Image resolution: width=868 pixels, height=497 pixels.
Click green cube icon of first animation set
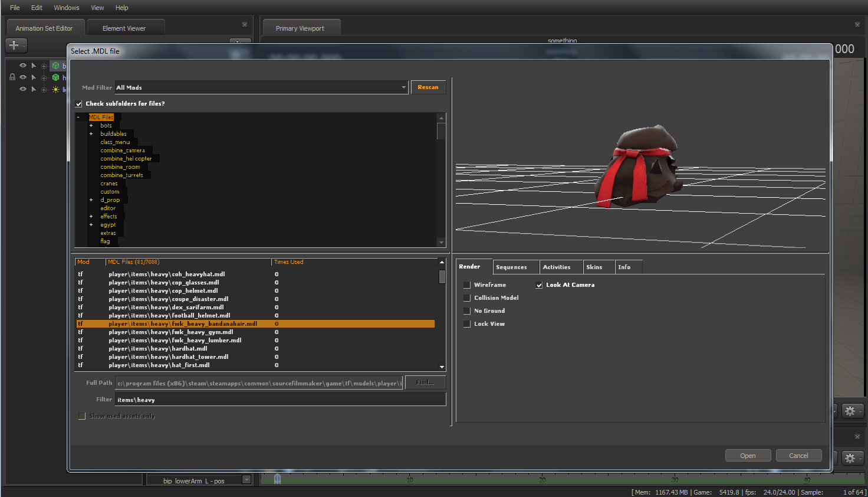(x=55, y=66)
